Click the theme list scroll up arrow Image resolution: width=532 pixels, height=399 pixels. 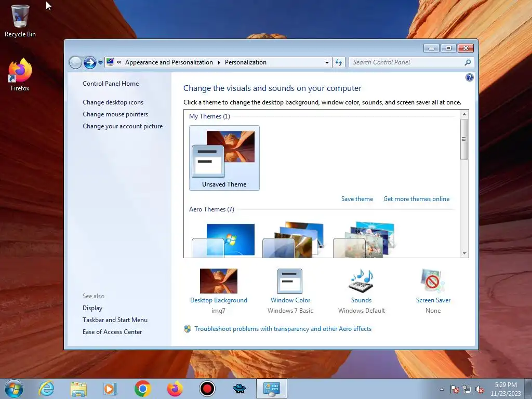pyautogui.click(x=464, y=114)
